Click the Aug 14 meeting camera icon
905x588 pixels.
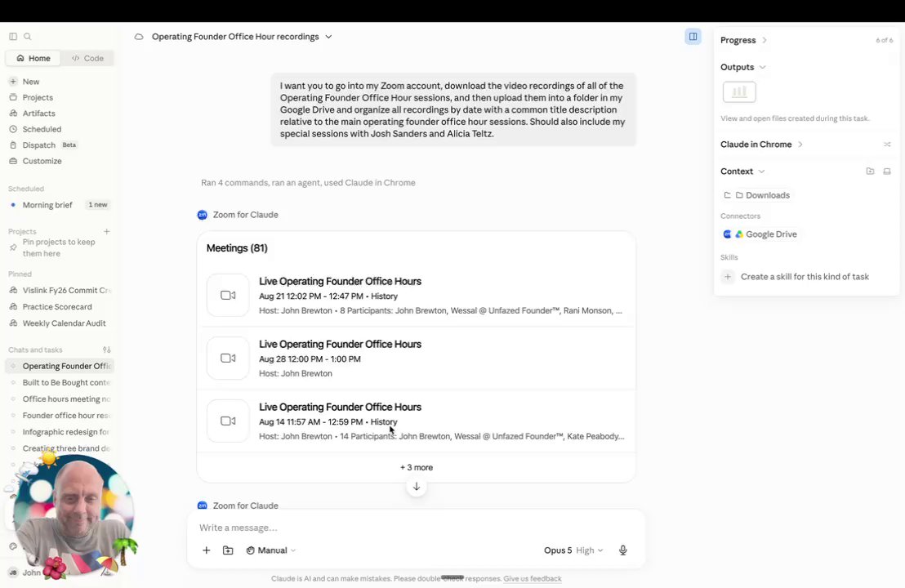click(228, 421)
